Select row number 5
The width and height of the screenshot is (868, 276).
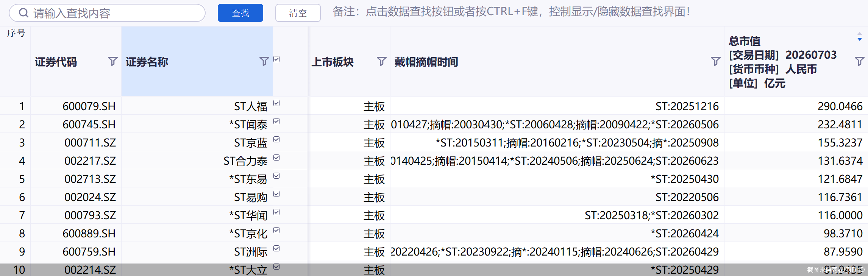point(16,179)
